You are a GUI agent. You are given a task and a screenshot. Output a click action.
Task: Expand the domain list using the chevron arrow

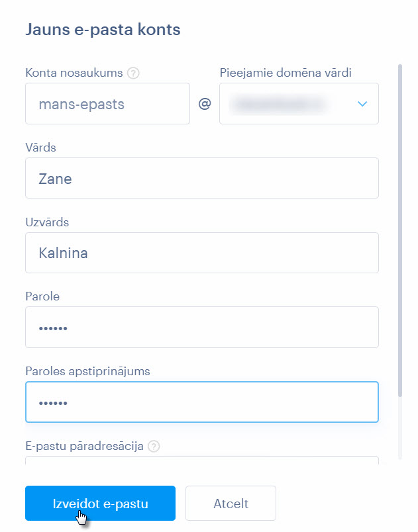click(362, 104)
